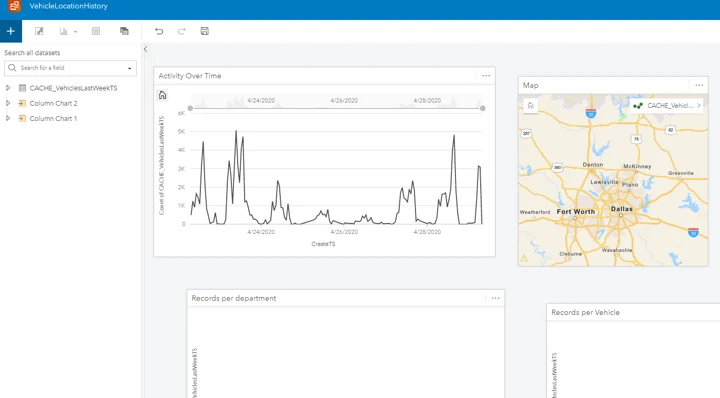Click the CreateTS axis label
The width and height of the screenshot is (720, 398).
[x=323, y=244]
